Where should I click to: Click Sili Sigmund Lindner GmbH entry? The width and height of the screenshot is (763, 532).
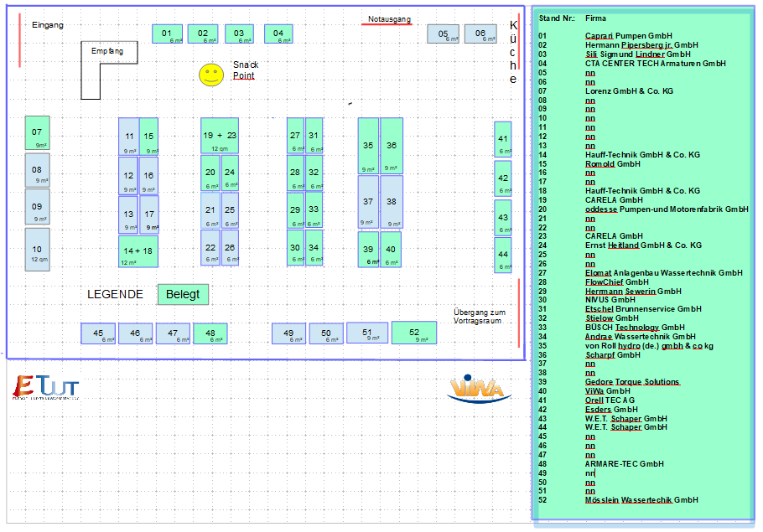pos(638,54)
